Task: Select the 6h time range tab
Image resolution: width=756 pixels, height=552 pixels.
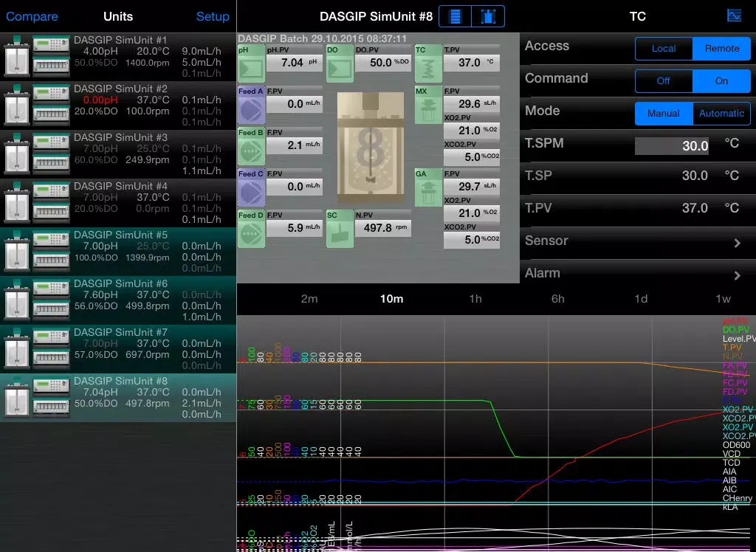Action: (558, 299)
